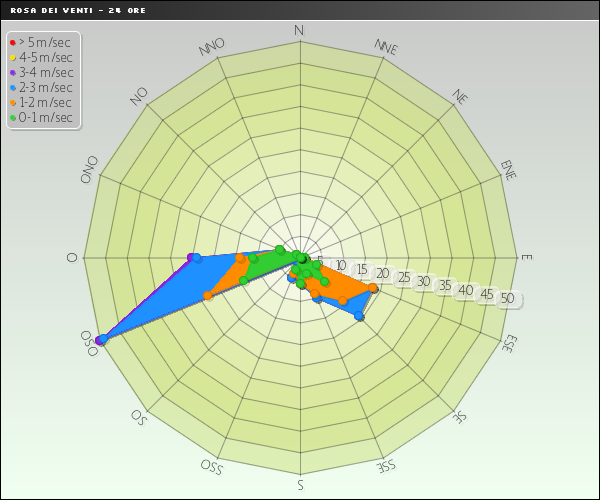Click the blue 2-3 m/sec legend dot
The image size is (600, 500).
click(x=12, y=88)
